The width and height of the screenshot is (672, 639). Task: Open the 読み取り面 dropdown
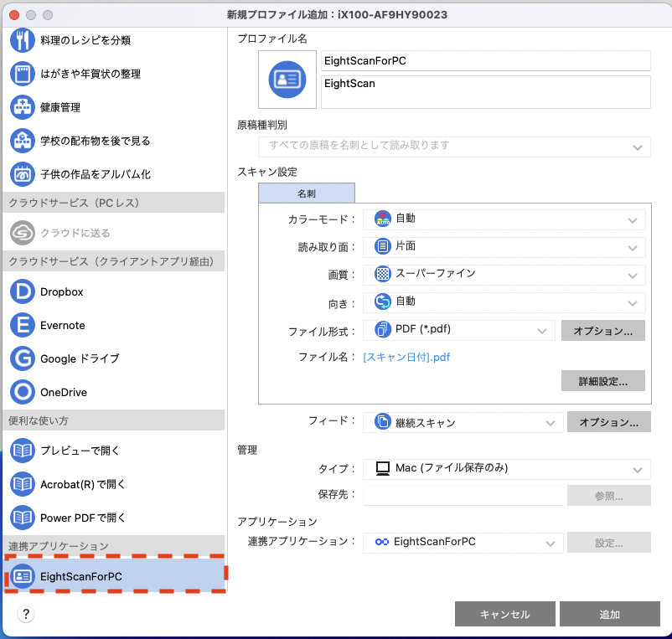tap(504, 247)
